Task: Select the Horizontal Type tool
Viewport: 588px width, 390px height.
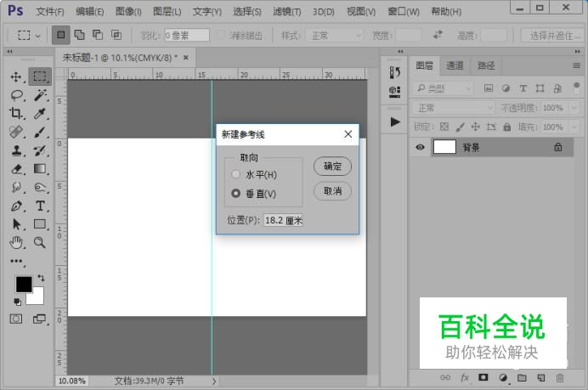Action: (40, 206)
